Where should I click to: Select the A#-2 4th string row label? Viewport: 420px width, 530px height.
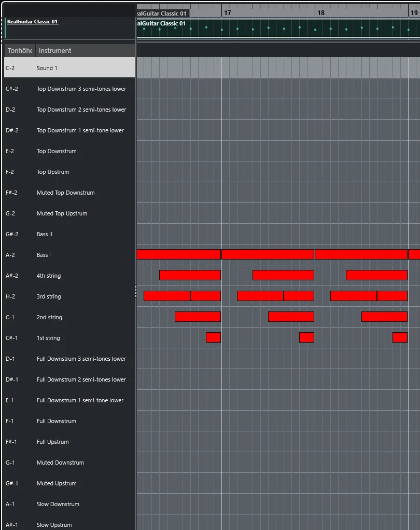[x=69, y=276]
